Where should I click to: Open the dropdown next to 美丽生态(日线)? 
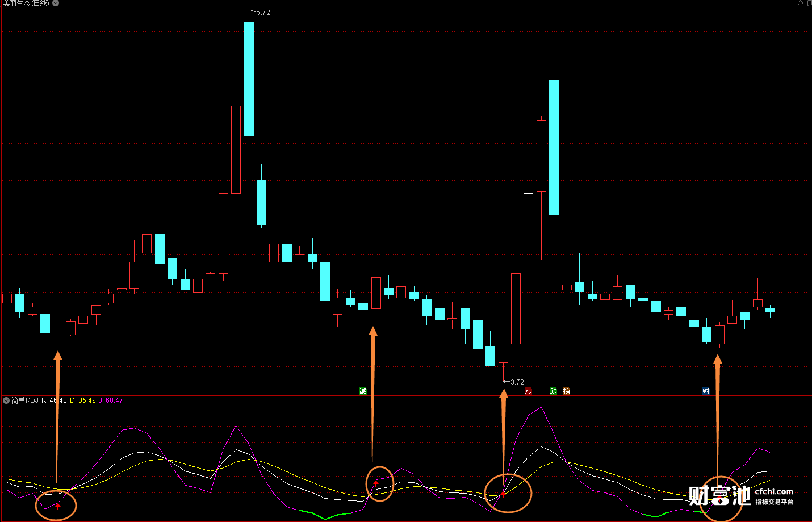tap(56, 3)
